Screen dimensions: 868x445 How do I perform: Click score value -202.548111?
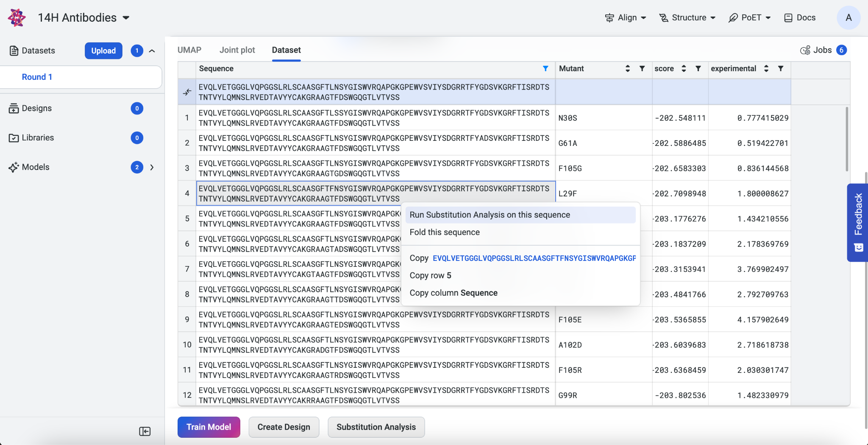(680, 118)
